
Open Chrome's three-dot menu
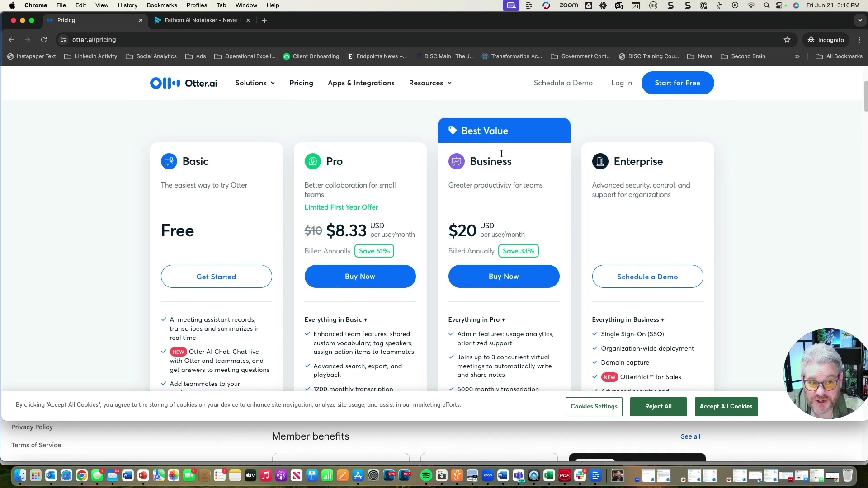click(859, 40)
